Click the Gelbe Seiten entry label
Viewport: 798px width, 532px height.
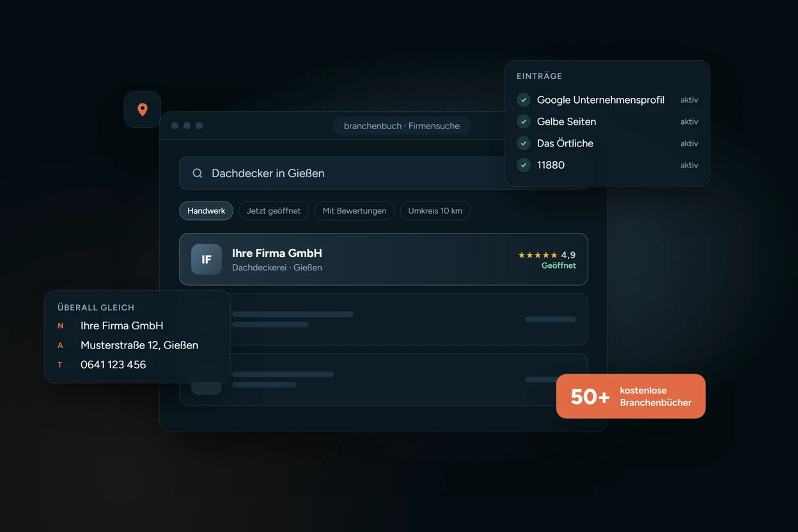(567, 121)
